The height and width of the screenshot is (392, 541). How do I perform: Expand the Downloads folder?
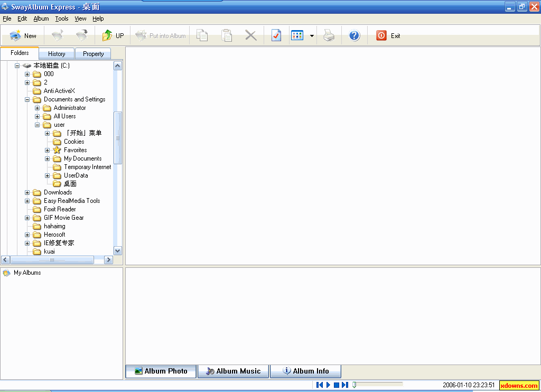(27, 192)
